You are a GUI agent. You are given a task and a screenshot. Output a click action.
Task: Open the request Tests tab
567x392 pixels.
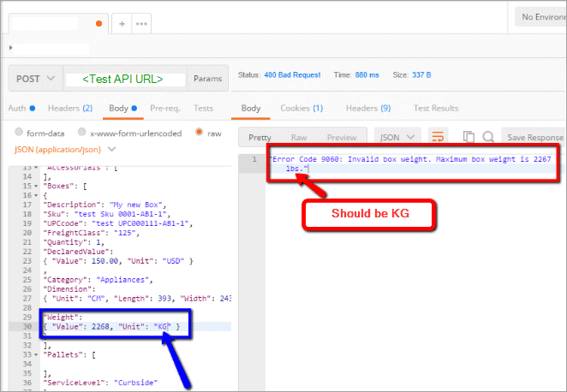click(203, 108)
